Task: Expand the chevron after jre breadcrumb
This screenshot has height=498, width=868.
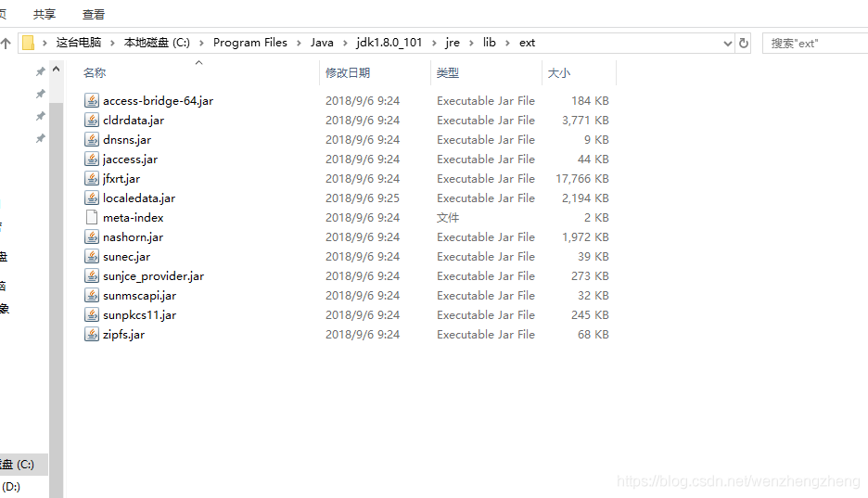Action: pyautogui.click(x=471, y=43)
